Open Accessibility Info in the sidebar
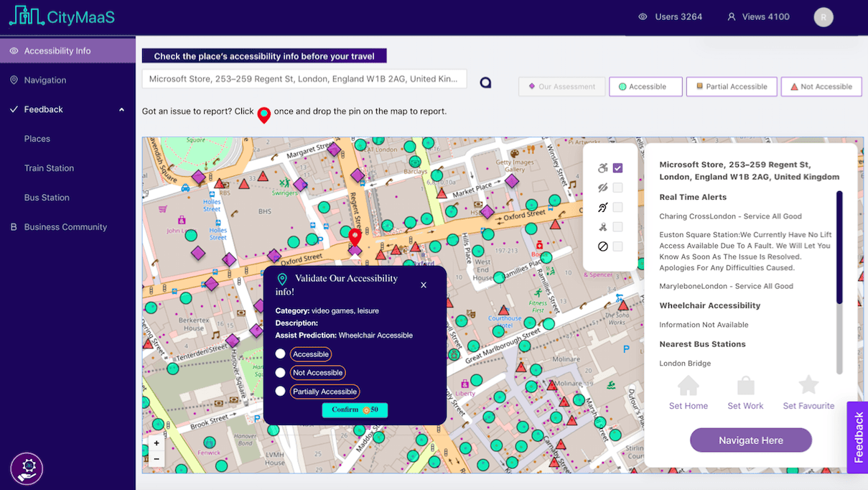This screenshot has width=868, height=490. click(67, 51)
